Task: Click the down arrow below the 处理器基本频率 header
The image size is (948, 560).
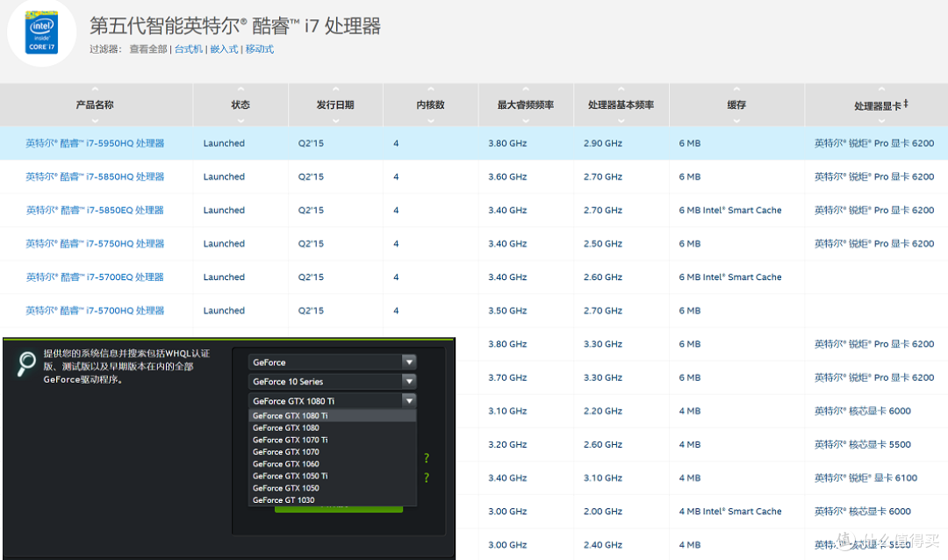Action: (x=621, y=120)
